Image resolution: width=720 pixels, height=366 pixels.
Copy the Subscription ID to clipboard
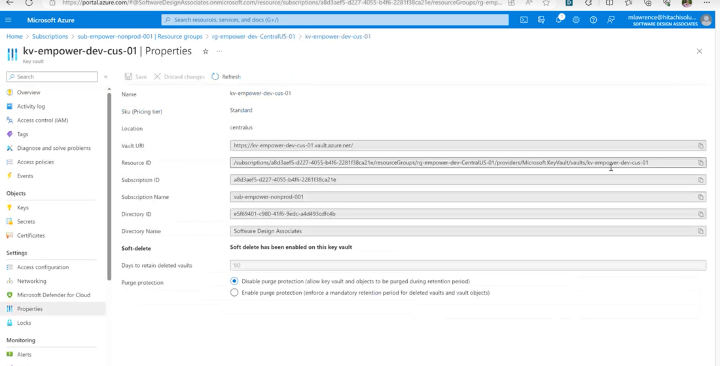point(701,180)
